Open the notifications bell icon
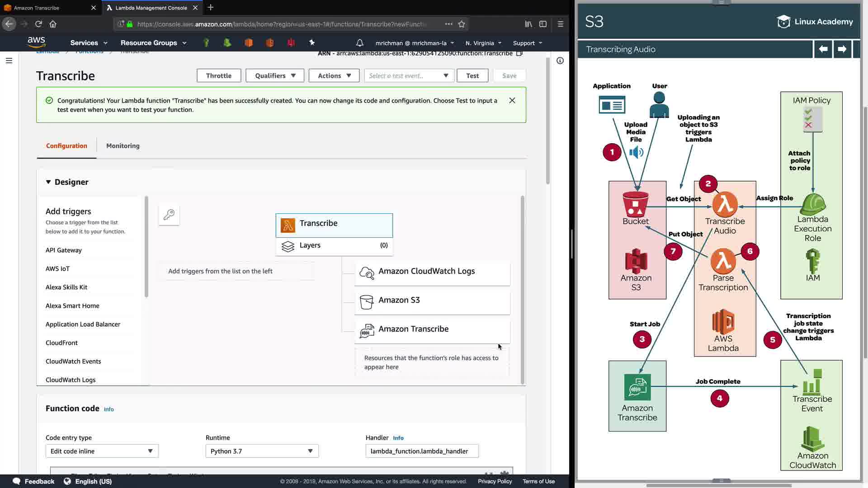Screen dimensions: 868x488 [x=359, y=43]
